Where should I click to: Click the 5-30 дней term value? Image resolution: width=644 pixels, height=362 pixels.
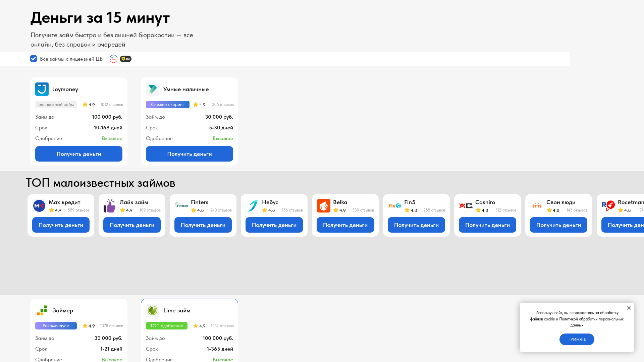coord(221,128)
